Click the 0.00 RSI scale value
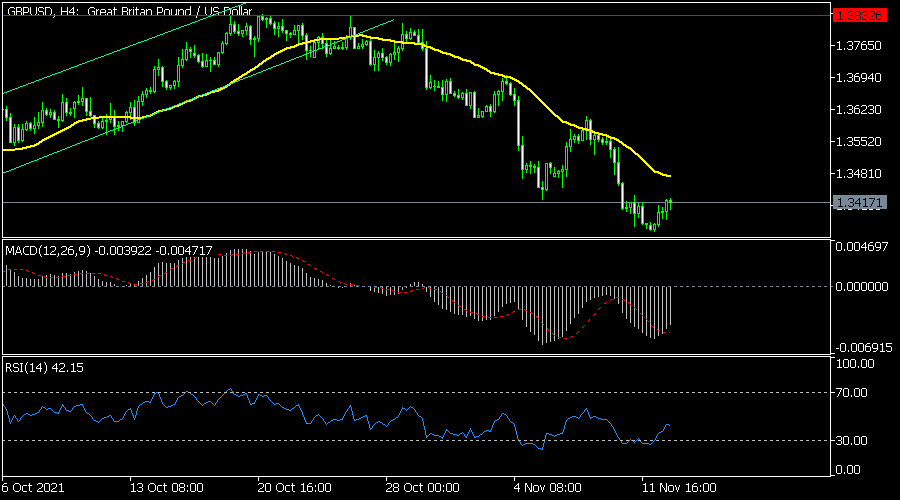 tap(848, 470)
